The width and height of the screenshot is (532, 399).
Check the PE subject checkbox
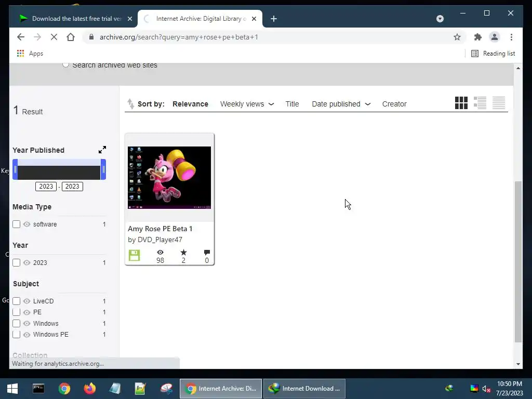point(16,312)
